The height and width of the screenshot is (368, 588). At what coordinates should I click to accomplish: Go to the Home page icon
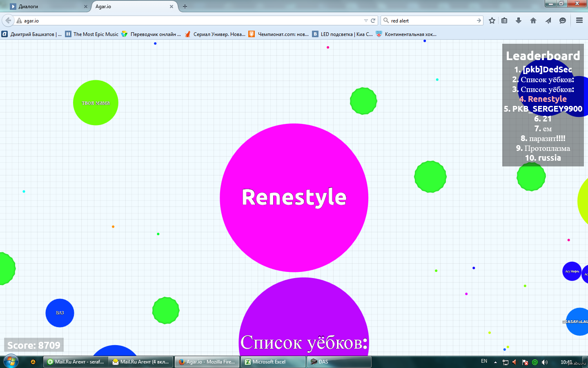pyautogui.click(x=533, y=20)
